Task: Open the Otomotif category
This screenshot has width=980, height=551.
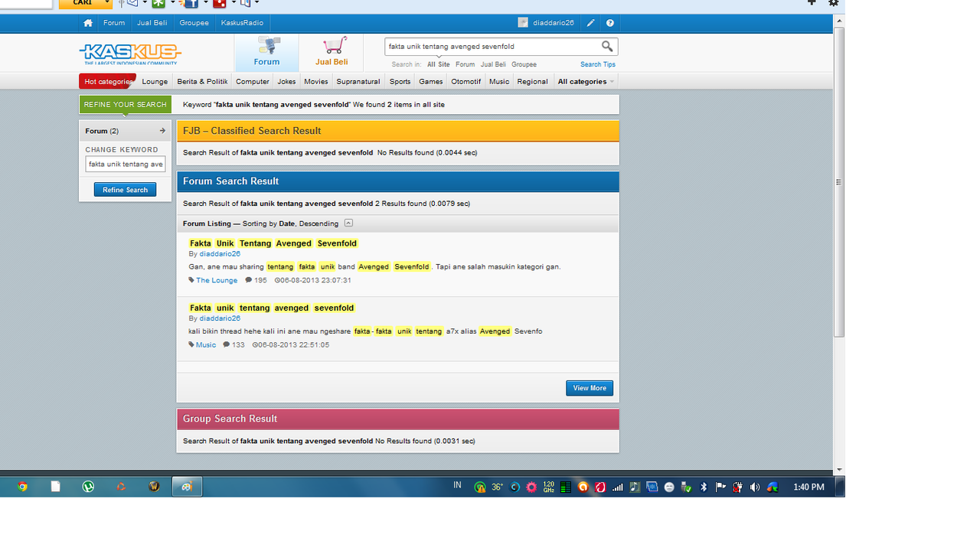Action: click(x=466, y=81)
